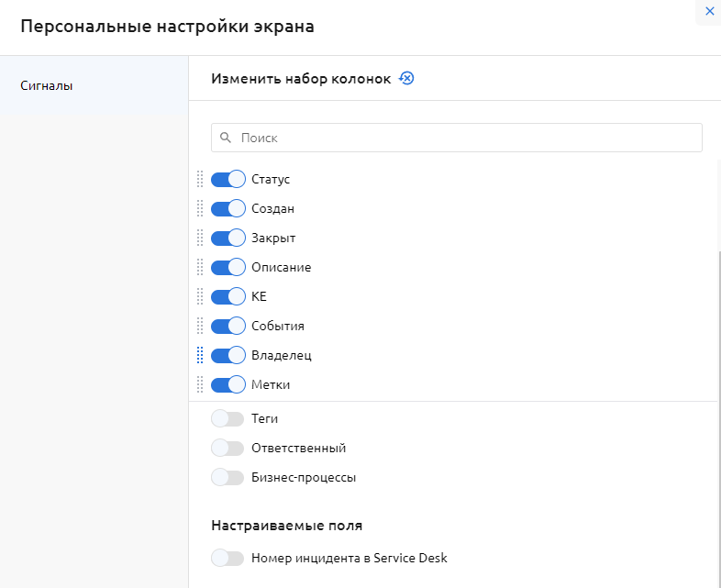721x588 pixels.
Task: Click the drag handle beside Метки
Action: coord(200,384)
